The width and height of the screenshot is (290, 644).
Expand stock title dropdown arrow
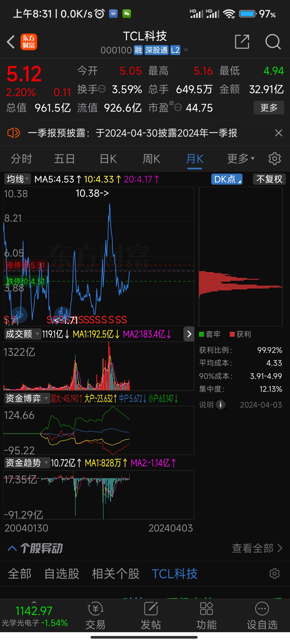coord(186,50)
